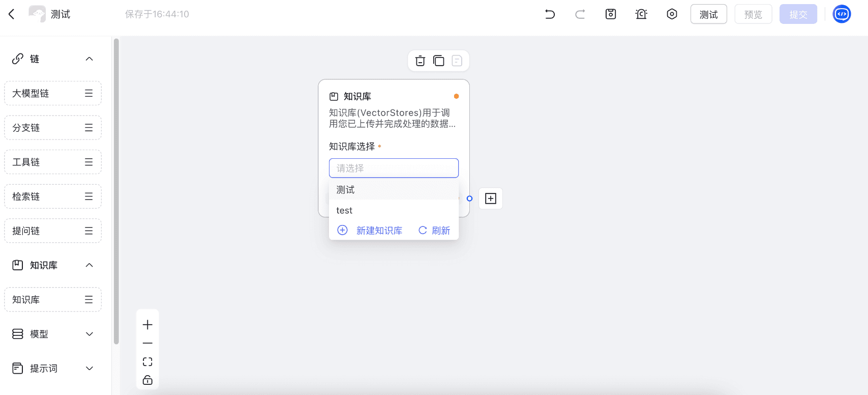Click the node description text
The width and height of the screenshot is (868, 395).
(x=392, y=118)
